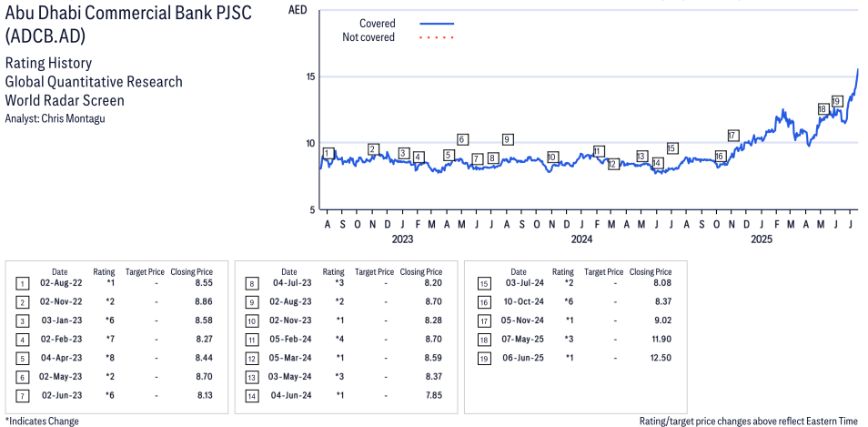Click chart marker 18 near May 2025
This screenshot has height=427, width=868.
point(823,109)
